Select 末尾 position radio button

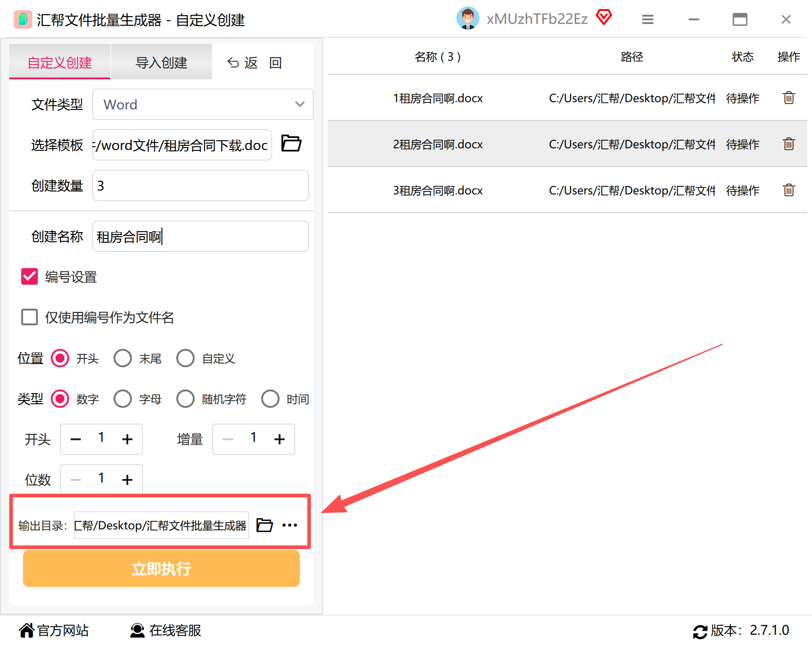pyautogui.click(x=123, y=358)
